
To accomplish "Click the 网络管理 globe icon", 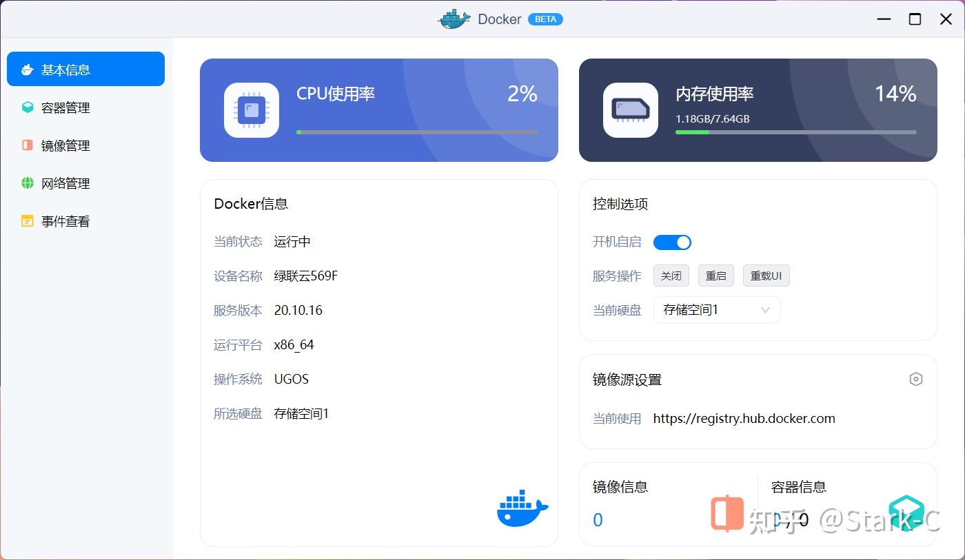I will pyautogui.click(x=28, y=183).
